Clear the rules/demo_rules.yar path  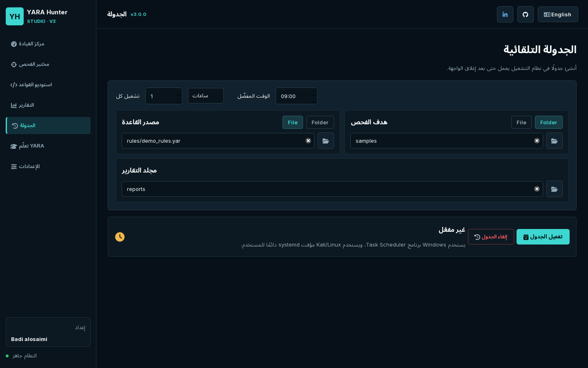click(308, 141)
